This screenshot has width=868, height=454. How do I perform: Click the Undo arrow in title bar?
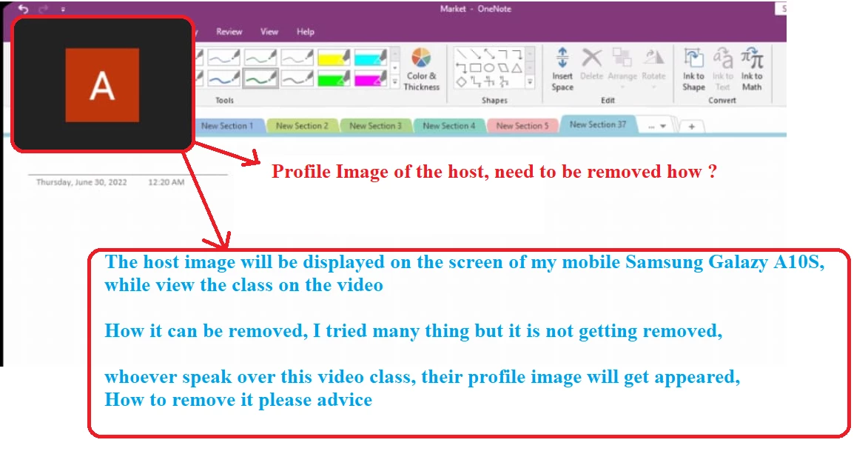click(23, 9)
